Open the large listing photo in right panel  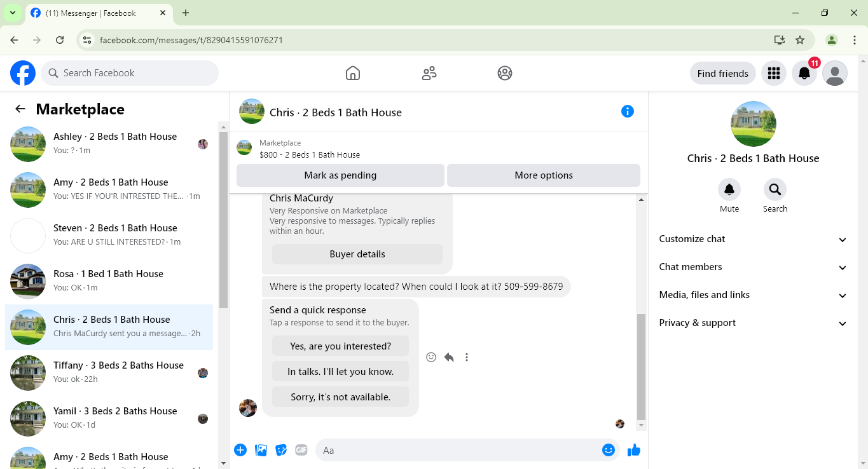pos(754,124)
